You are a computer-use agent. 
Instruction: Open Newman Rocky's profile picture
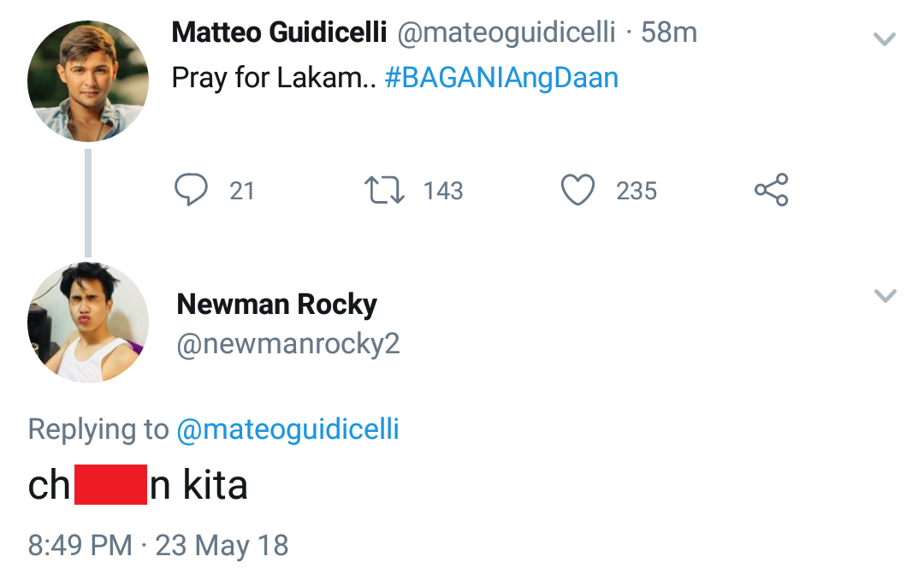point(88,323)
